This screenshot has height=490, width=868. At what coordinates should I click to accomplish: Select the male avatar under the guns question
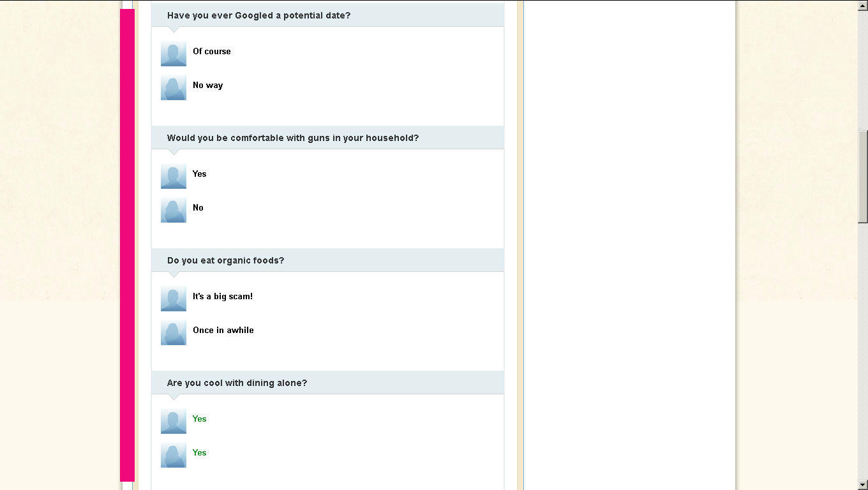(x=174, y=176)
